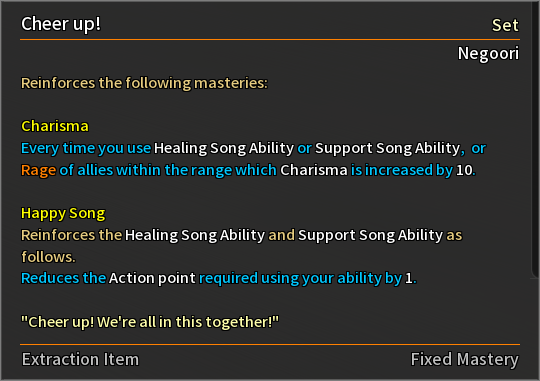Click the "Negoori" character name

click(488, 54)
